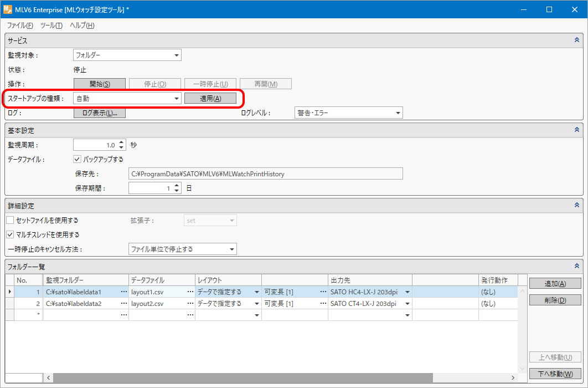Click folder ellipsis in the new empty row
This screenshot has height=388, width=588.
124,315
